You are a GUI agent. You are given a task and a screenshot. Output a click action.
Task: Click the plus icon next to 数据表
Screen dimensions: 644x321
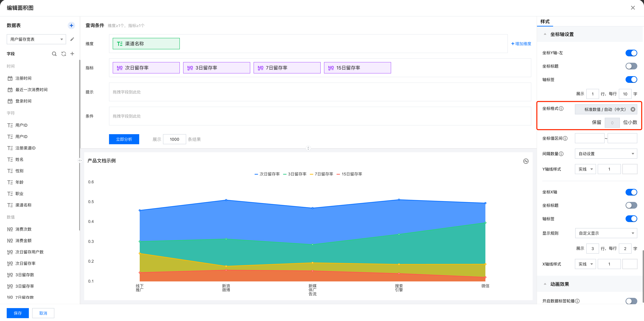click(x=71, y=25)
